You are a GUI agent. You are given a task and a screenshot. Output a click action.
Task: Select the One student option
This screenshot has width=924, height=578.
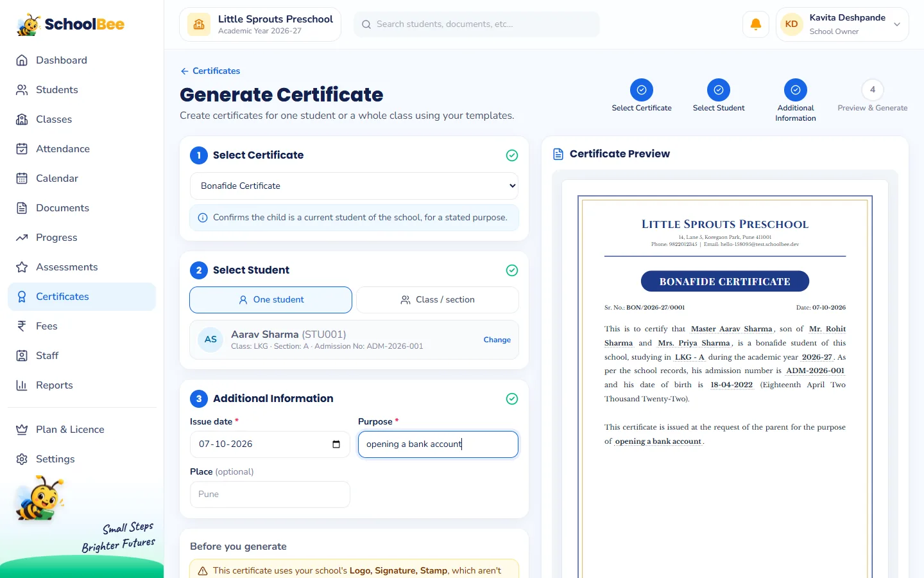pyautogui.click(x=271, y=300)
